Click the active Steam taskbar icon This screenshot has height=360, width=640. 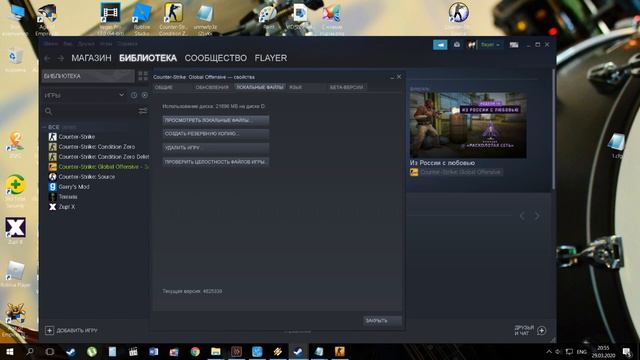pos(298,352)
